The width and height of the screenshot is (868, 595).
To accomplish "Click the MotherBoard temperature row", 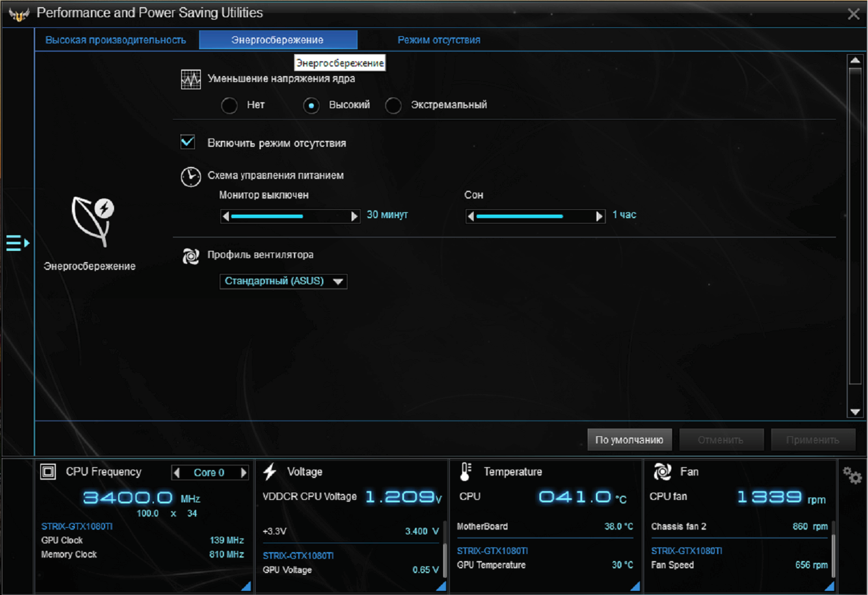I will tap(545, 527).
